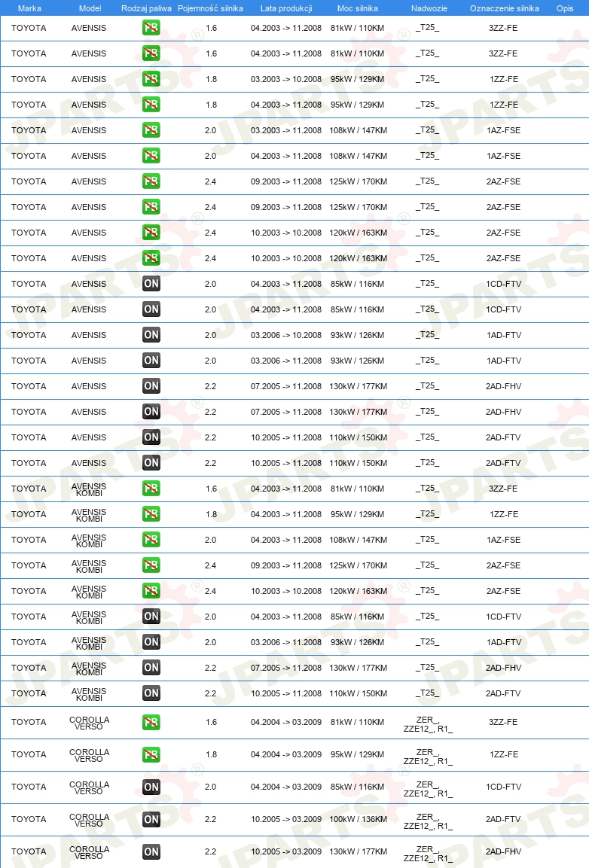The height and width of the screenshot is (868, 589).
Task: Click the Opis column header
Action: coord(565,8)
